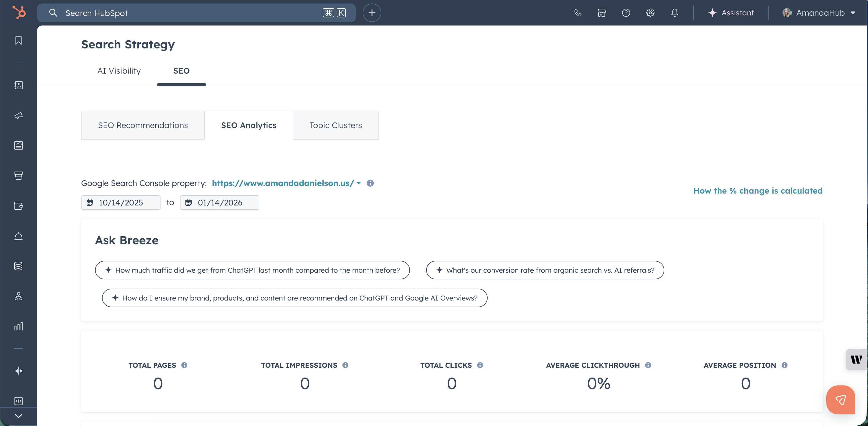Open the Reporting bar chart sidebar icon
The height and width of the screenshot is (426, 868).
click(x=19, y=326)
